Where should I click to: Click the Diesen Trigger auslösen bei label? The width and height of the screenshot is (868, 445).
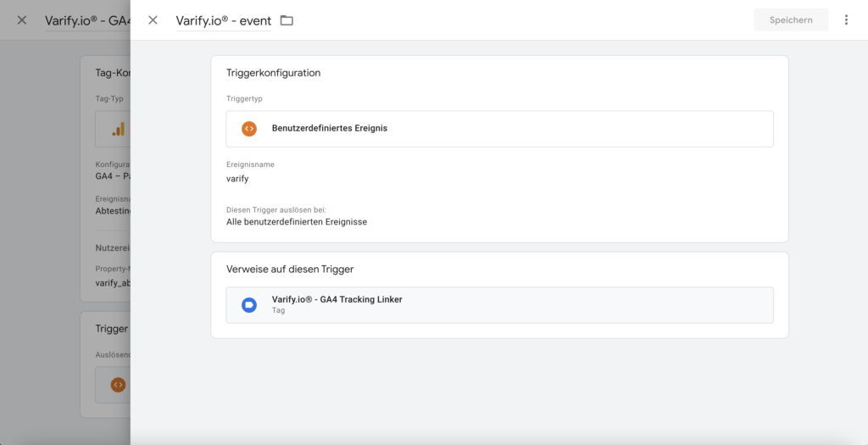pyautogui.click(x=276, y=209)
